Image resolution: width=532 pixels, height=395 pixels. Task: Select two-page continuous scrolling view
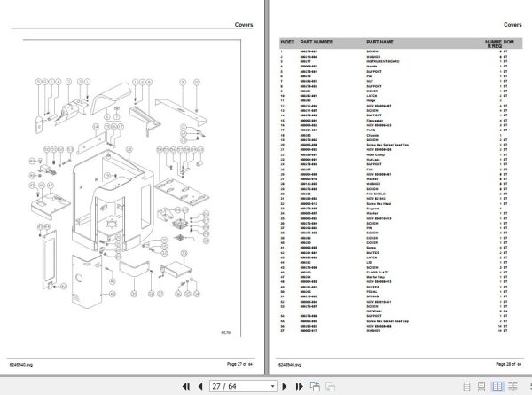[512, 386]
